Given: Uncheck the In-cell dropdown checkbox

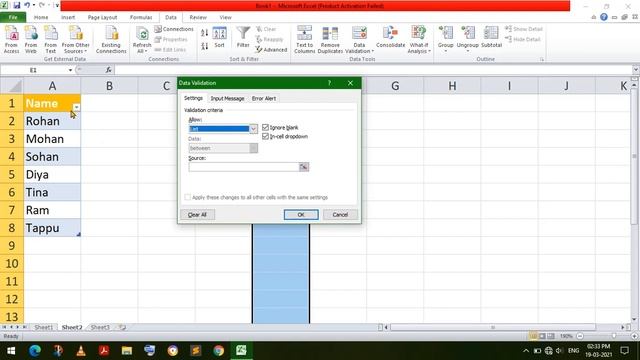Looking at the screenshot, I should coord(265,136).
